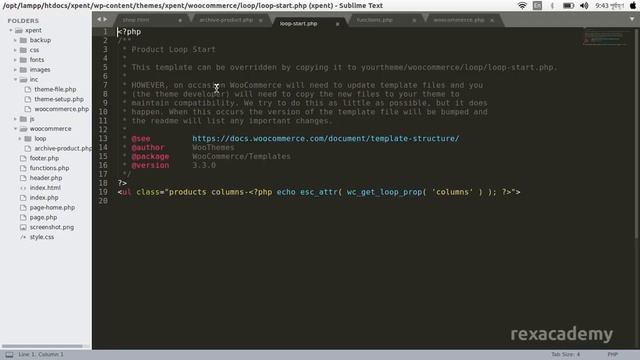Collapse the inc folder
640x360 pixels.
[x=15, y=80]
